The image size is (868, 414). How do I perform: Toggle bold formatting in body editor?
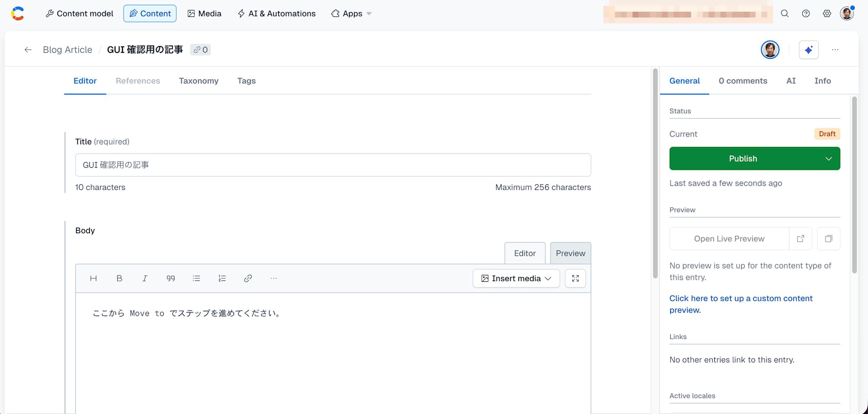[119, 278]
